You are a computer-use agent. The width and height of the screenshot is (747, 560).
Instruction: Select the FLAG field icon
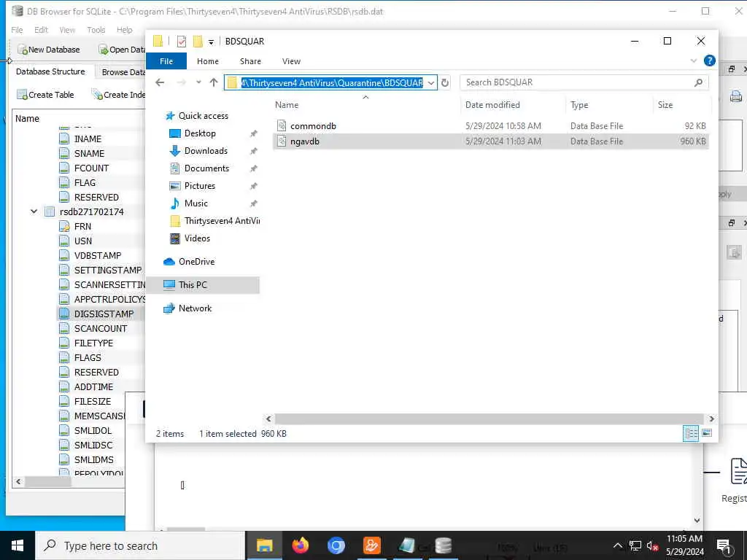tap(64, 182)
